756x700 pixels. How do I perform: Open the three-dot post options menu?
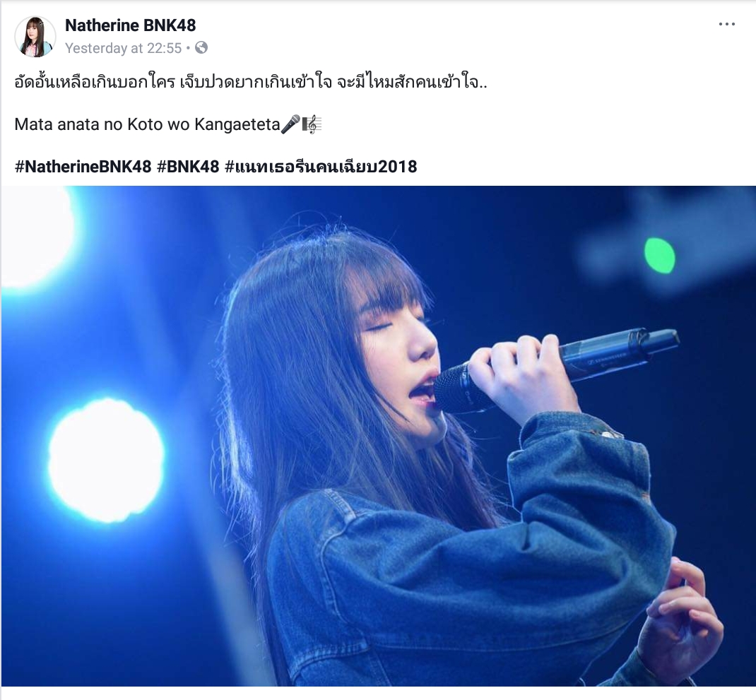[726, 24]
